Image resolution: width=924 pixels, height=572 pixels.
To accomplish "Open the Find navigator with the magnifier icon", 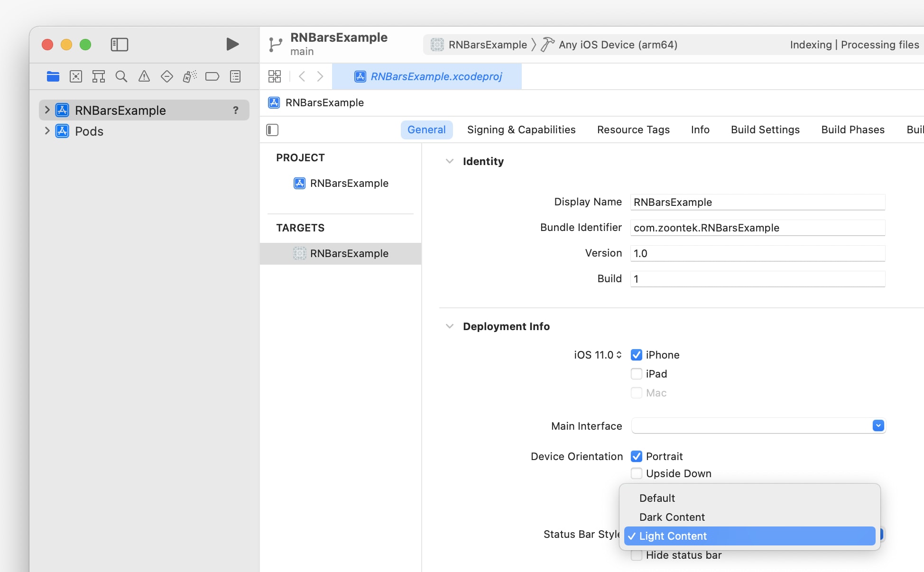I will tap(121, 76).
